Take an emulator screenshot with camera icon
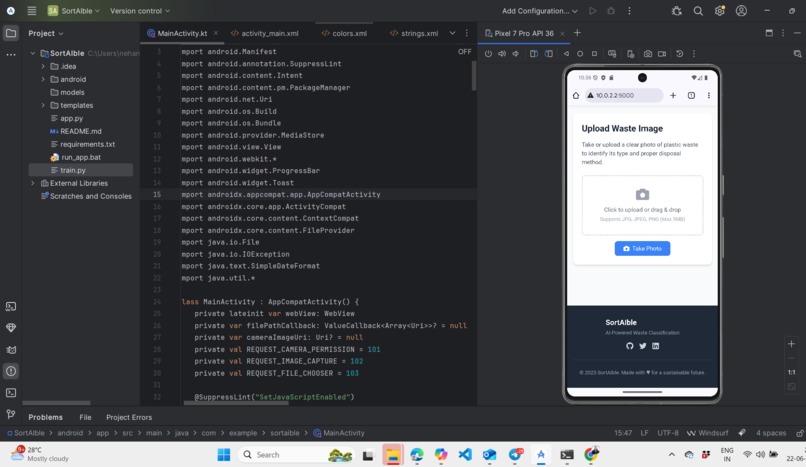 click(x=648, y=53)
